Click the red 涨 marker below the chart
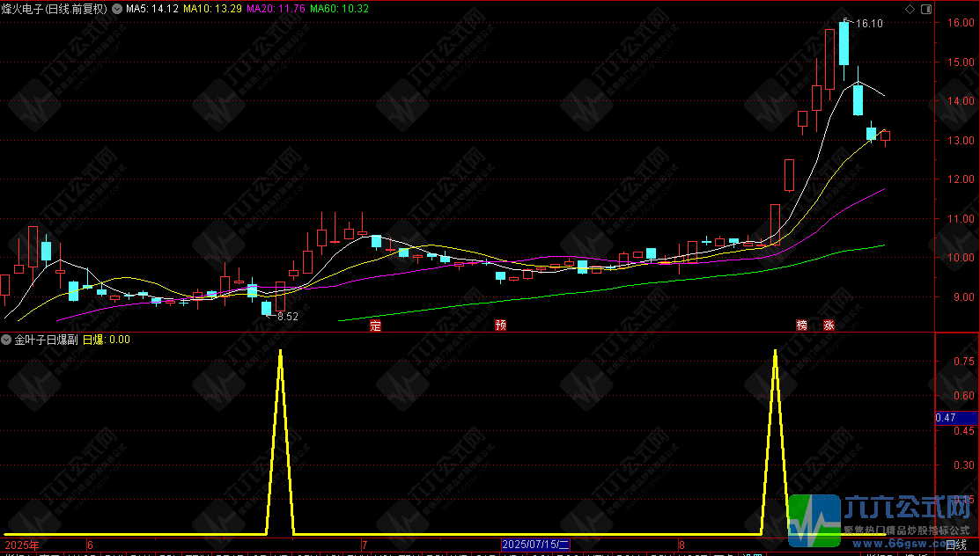This screenshot has height=556, width=980. [829, 326]
